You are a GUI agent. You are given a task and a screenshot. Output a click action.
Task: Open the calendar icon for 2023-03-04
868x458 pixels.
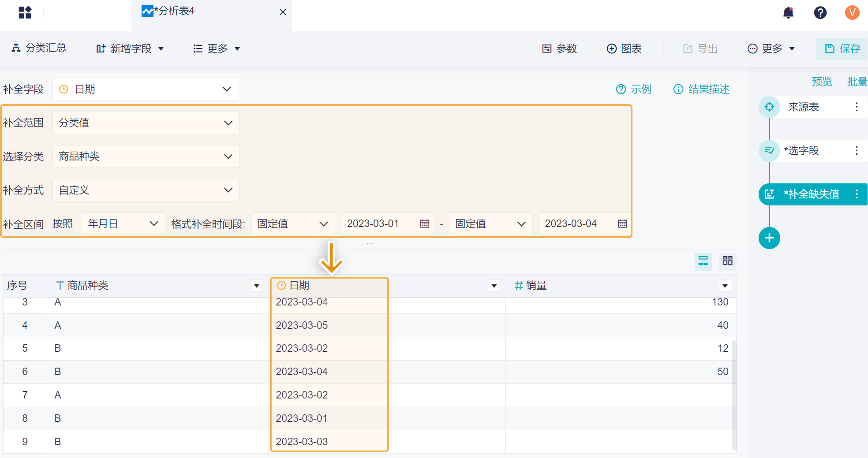pyautogui.click(x=622, y=223)
